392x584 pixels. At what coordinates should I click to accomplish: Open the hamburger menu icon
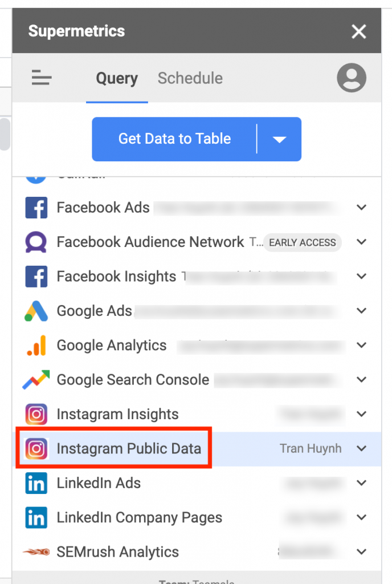click(x=42, y=78)
